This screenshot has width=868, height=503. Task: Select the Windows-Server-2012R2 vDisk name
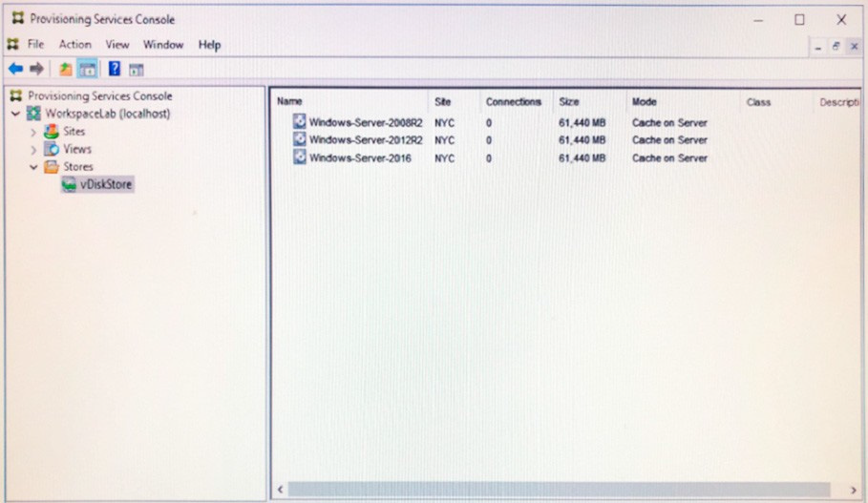366,140
